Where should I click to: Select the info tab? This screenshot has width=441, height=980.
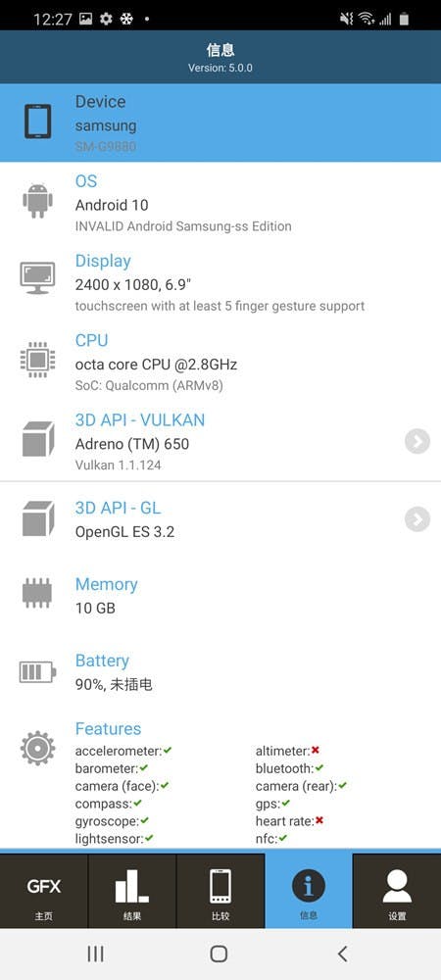point(309,891)
